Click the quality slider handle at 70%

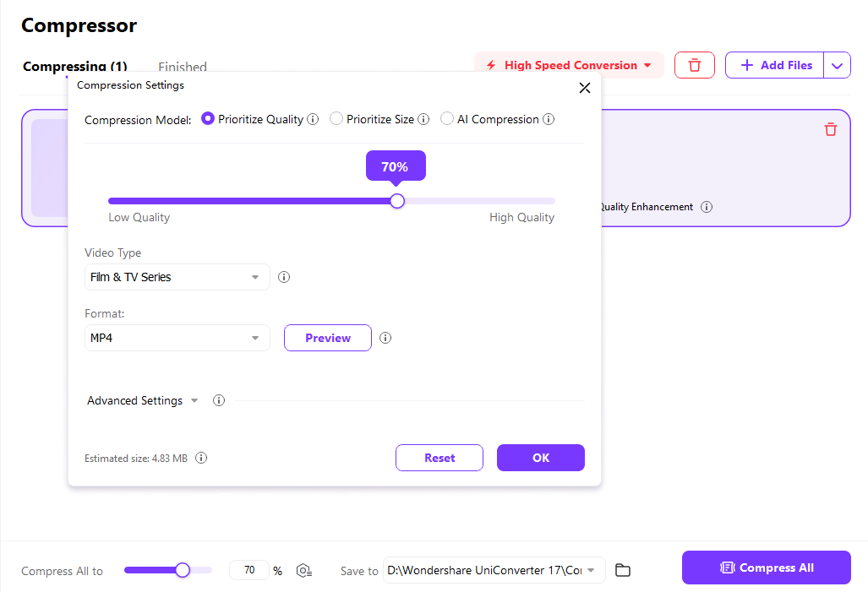397,201
